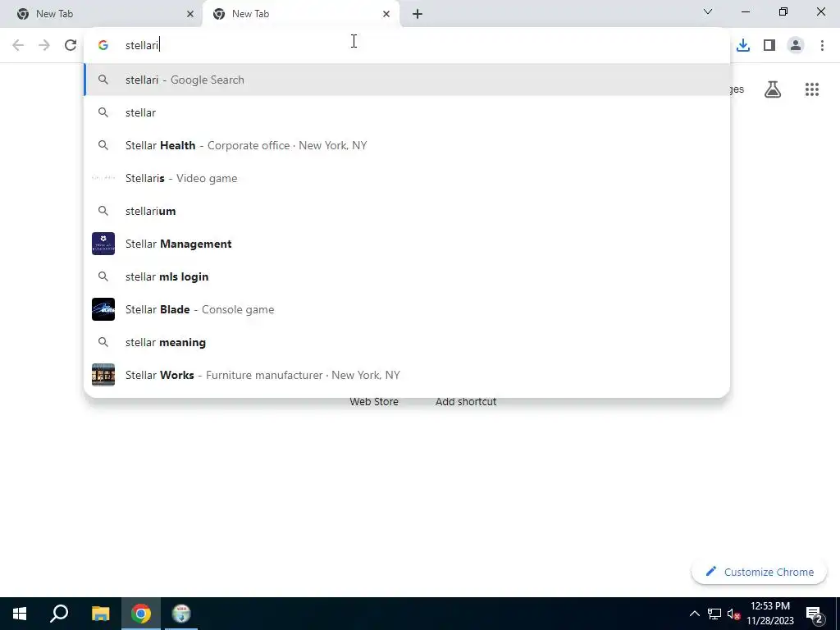Choose the stellarium suggestion
Screen dimensions: 840x630
(407, 211)
